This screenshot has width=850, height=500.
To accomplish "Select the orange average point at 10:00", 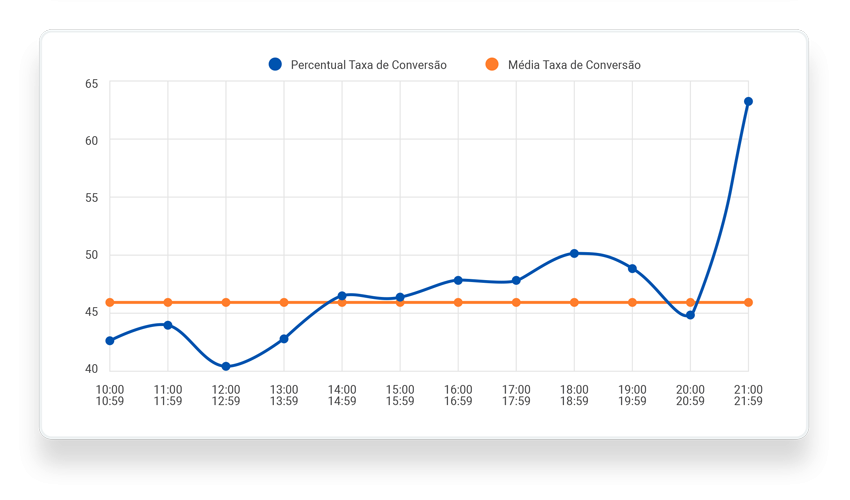I will pos(110,302).
